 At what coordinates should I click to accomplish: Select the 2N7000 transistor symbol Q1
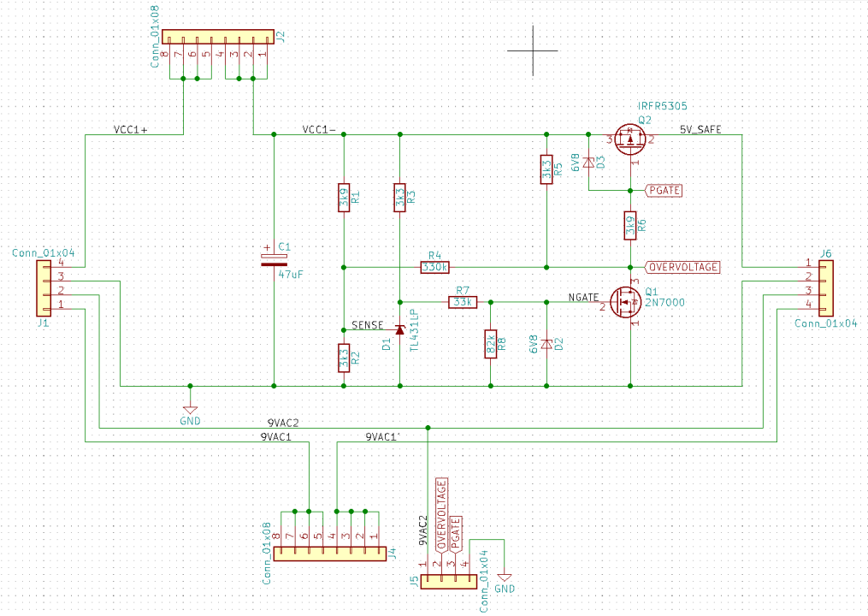coord(624,301)
